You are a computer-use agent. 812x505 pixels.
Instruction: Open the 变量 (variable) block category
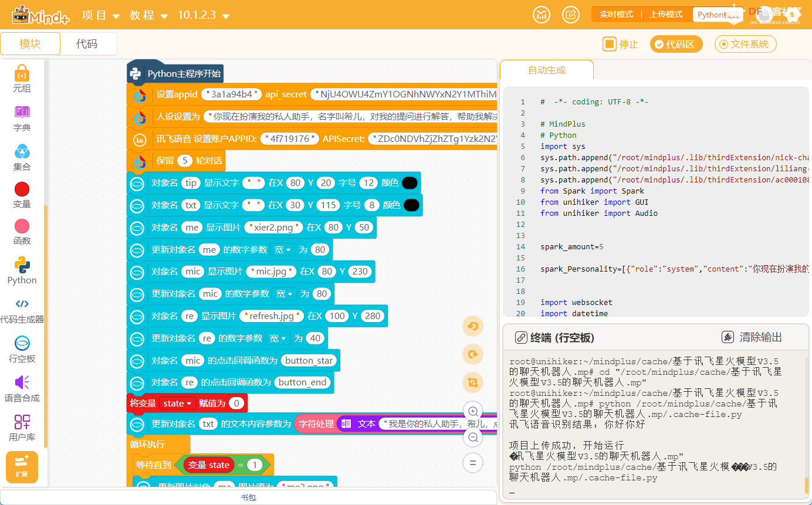pyautogui.click(x=22, y=195)
